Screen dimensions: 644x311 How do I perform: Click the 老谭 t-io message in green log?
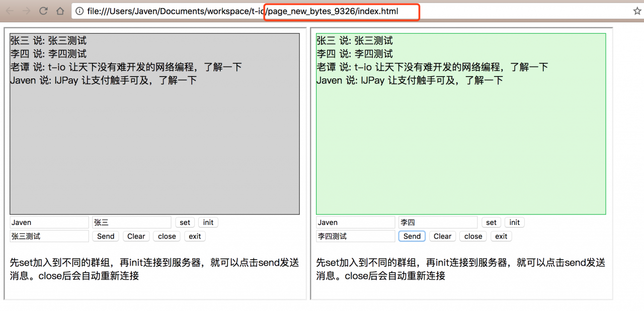pyautogui.click(x=432, y=67)
